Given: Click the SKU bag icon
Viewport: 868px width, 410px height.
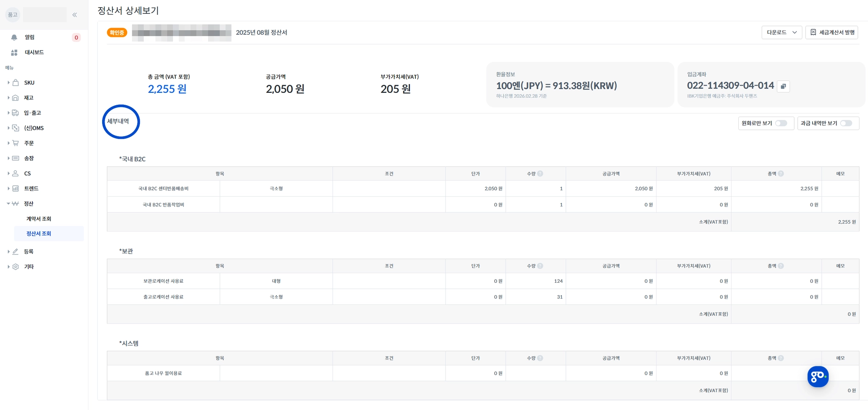Looking at the screenshot, I should 16,83.
